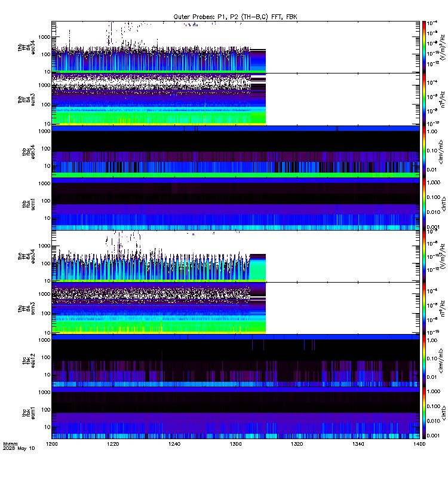Image resolution: width=448 pixels, height=478 pixels.
Task: Click the "1240" time axis label
Action: [174, 444]
